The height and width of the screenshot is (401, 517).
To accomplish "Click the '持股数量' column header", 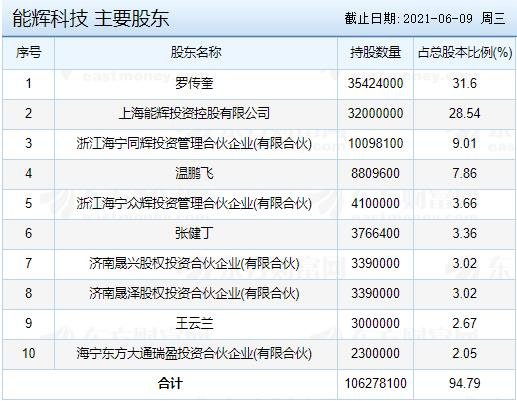I will (375, 53).
